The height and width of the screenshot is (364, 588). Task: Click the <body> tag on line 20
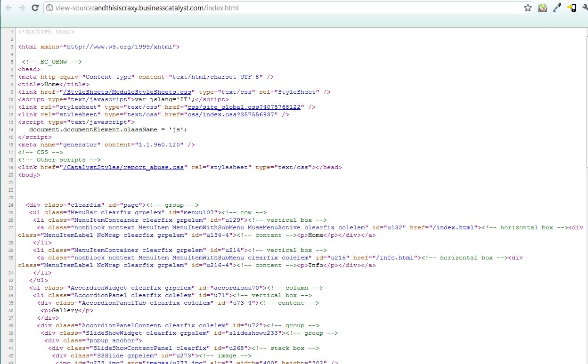point(29,175)
